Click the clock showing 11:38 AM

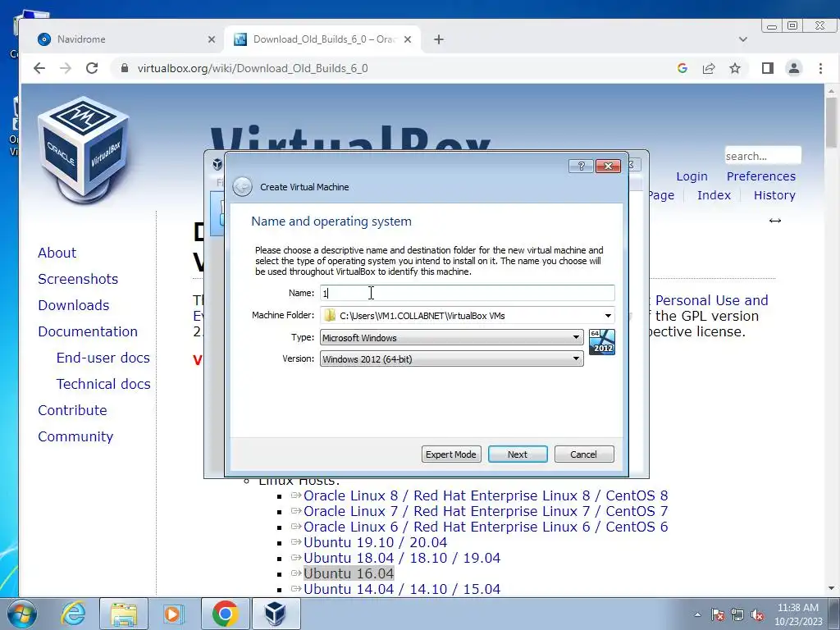click(797, 608)
